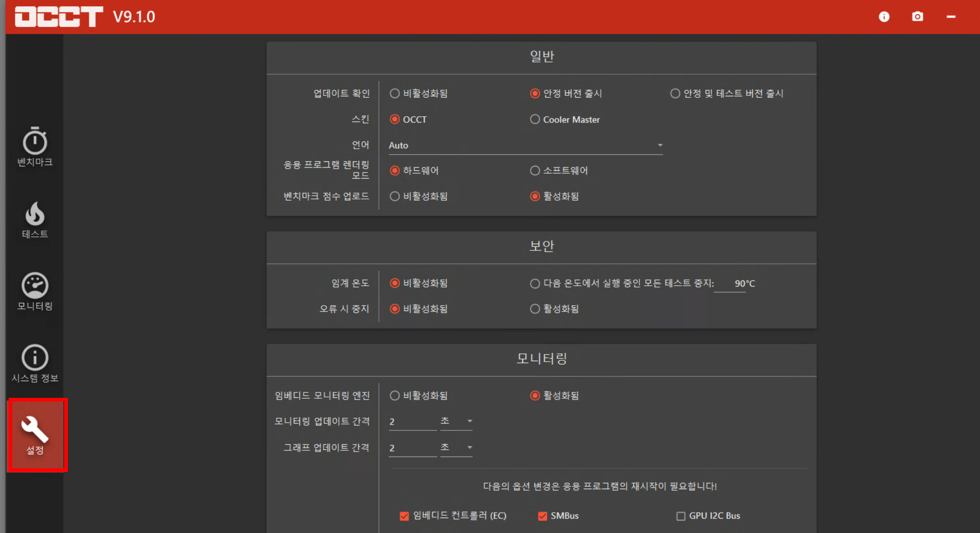The image size is (980, 533).
Task: Click the info icon in title bar
Action: [x=884, y=17]
